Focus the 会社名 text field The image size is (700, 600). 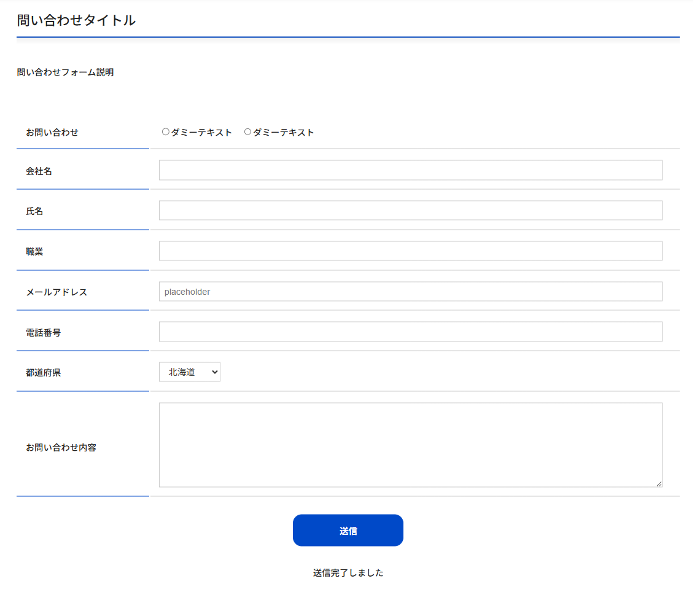click(x=410, y=170)
